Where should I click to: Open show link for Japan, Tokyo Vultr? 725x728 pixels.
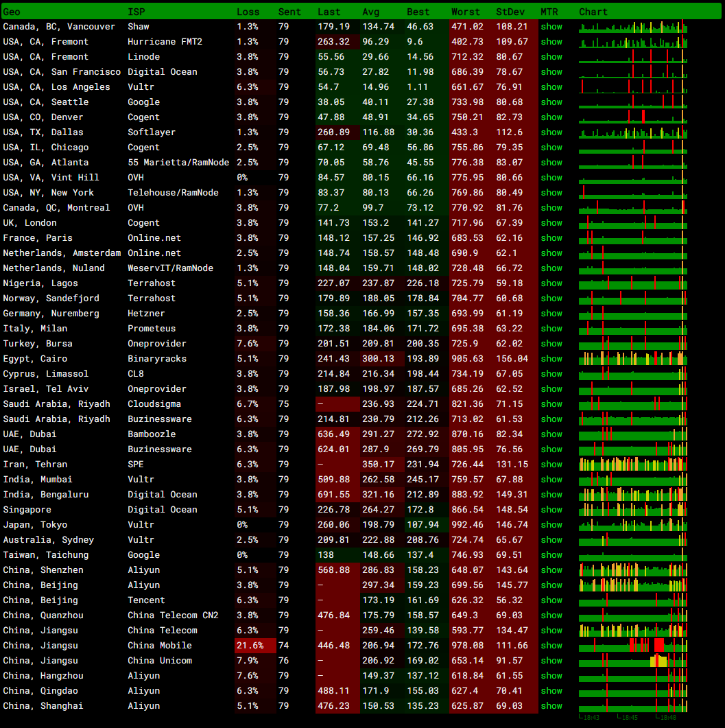pyautogui.click(x=551, y=525)
